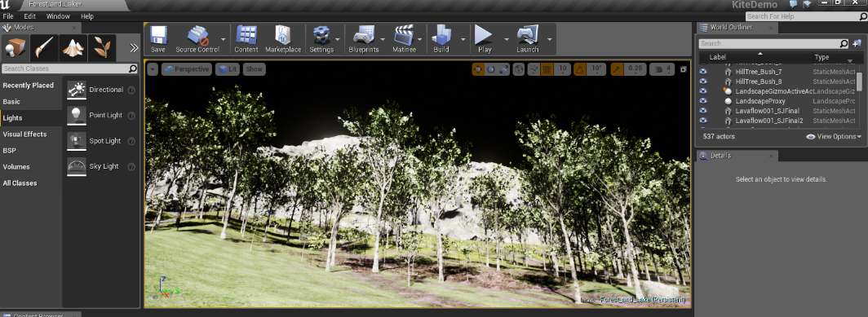Select the scale transform gizmo

[x=503, y=69]
